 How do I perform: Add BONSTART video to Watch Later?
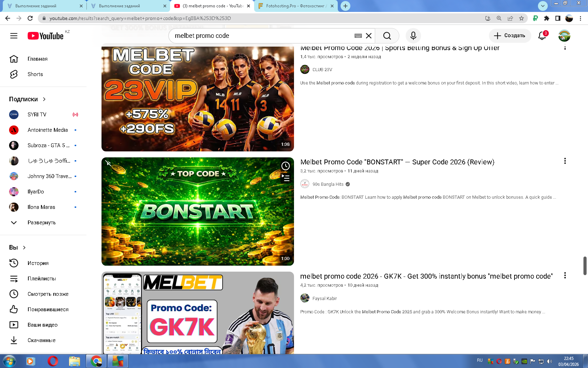tap(286, 166)
